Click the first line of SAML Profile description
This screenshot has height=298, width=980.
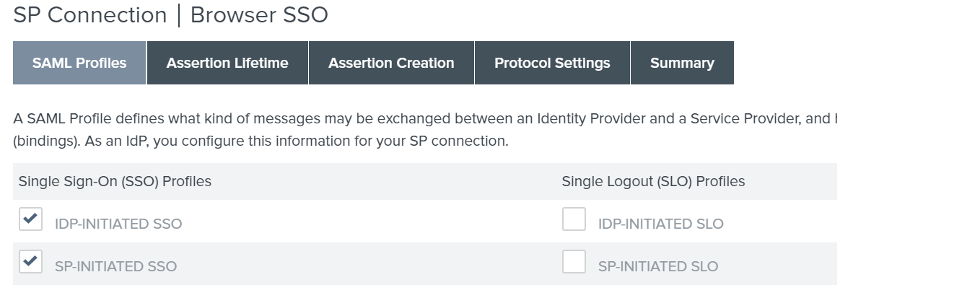[424, 118]
